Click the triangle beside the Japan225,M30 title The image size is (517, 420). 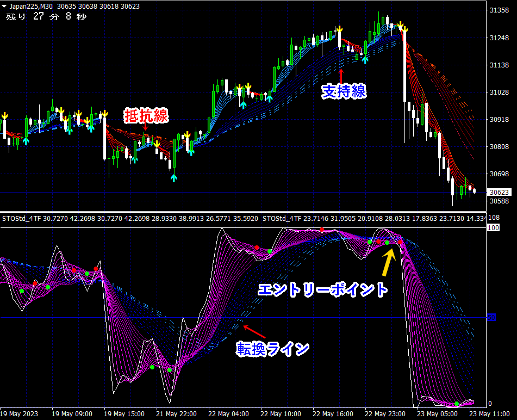click(x=4, y=7)
